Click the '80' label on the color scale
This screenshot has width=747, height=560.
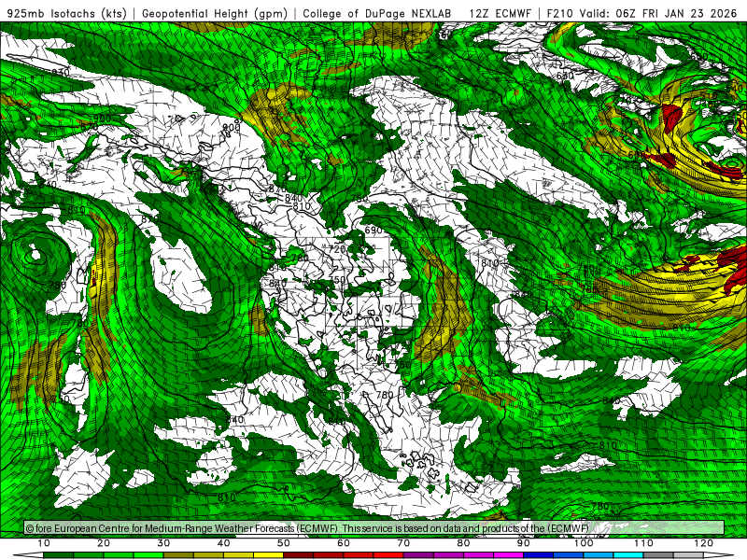463,543
